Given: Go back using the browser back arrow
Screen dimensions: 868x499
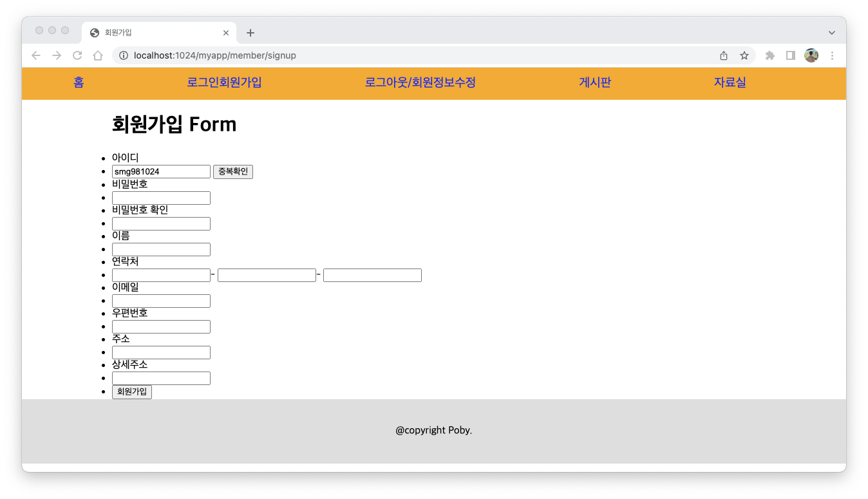Looking at the screenshot, I should point(36,55).
